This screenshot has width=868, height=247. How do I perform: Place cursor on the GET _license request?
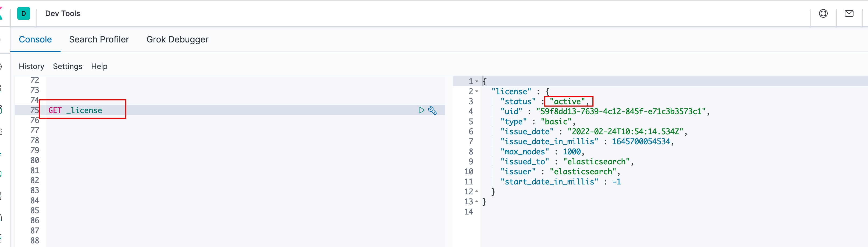coord(75,110)
